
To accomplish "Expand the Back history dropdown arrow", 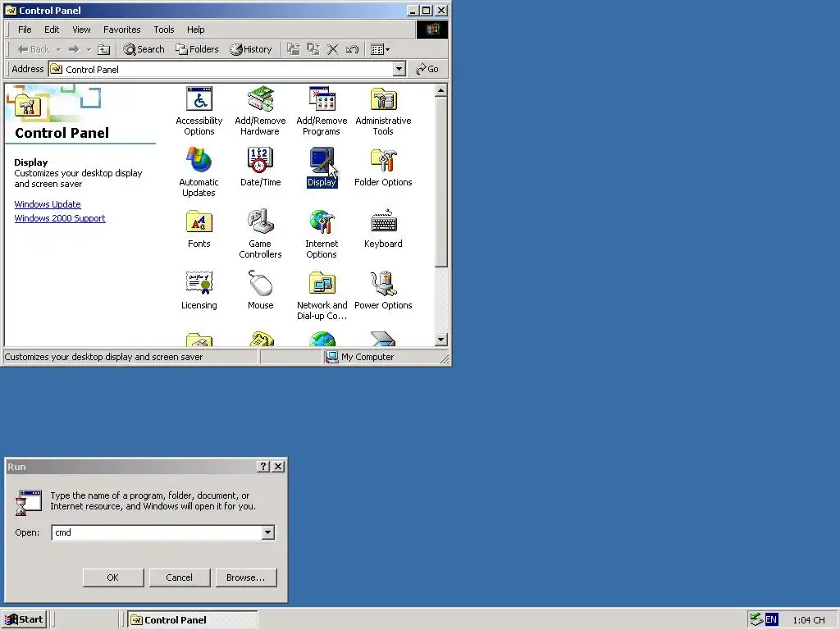I will (58, 49).
